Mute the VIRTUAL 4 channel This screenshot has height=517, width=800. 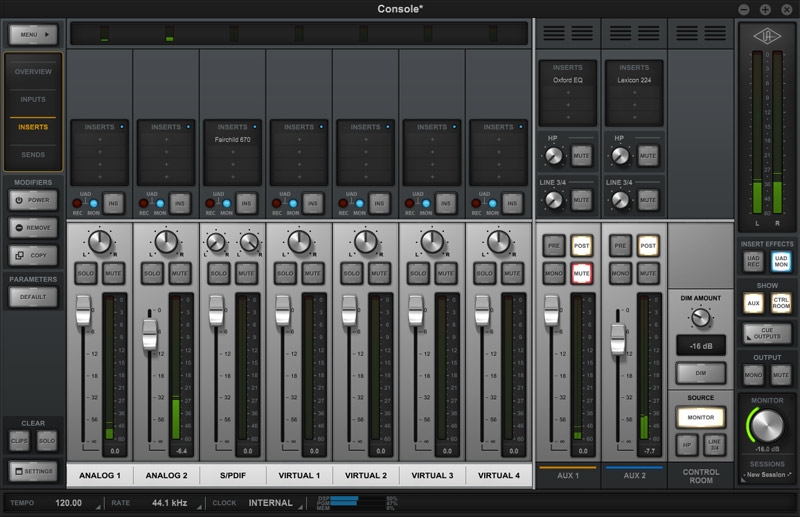pyautogui.click(x=512, y=274)
